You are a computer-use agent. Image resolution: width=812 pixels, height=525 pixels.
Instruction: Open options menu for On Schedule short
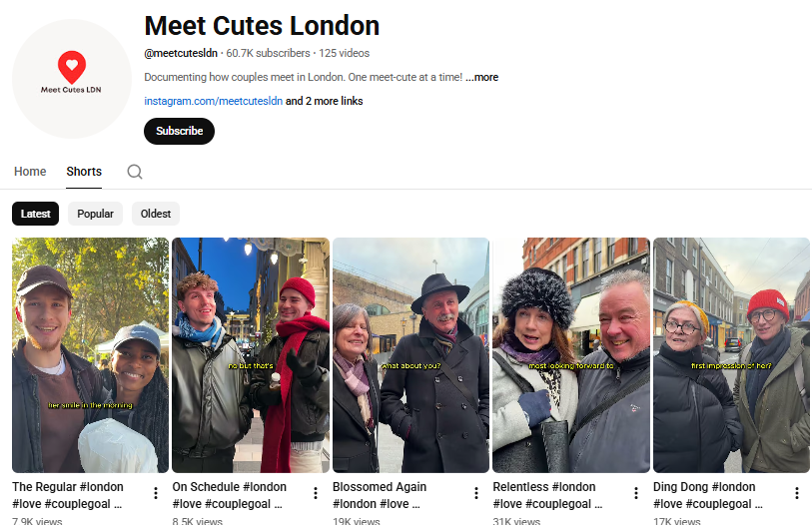(316, 493)
